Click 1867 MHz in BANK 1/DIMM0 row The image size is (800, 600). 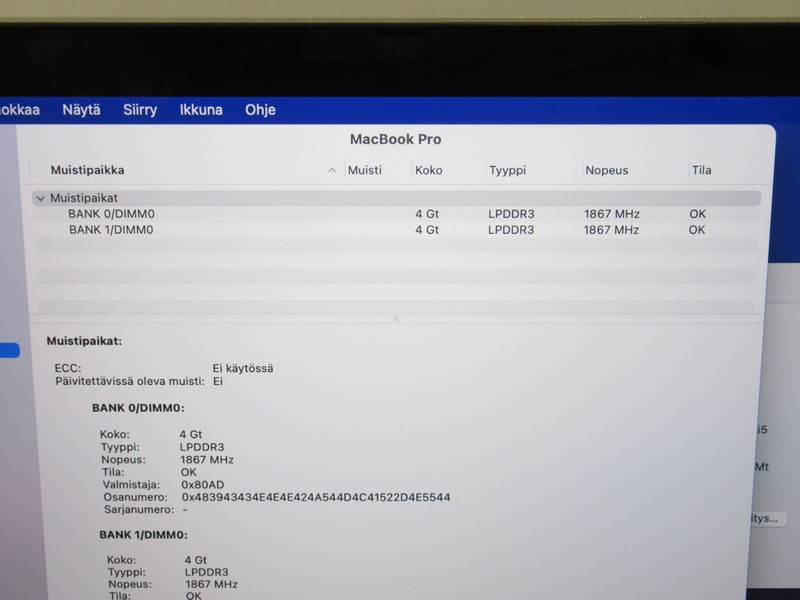coord(611,230)
